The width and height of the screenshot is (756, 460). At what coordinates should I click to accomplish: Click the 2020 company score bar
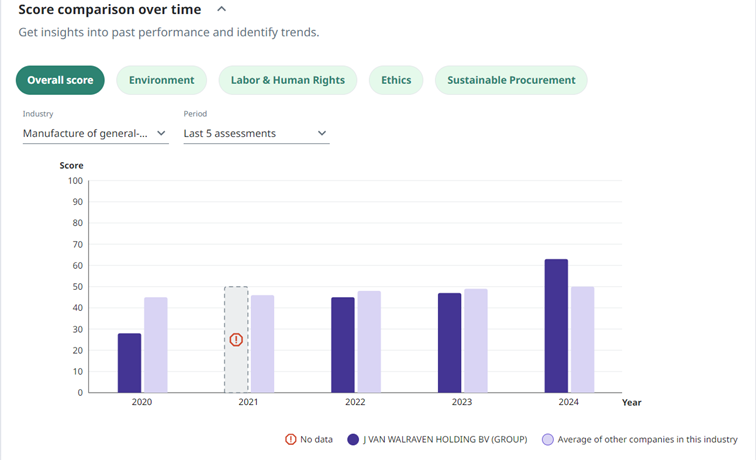point(129,363)
